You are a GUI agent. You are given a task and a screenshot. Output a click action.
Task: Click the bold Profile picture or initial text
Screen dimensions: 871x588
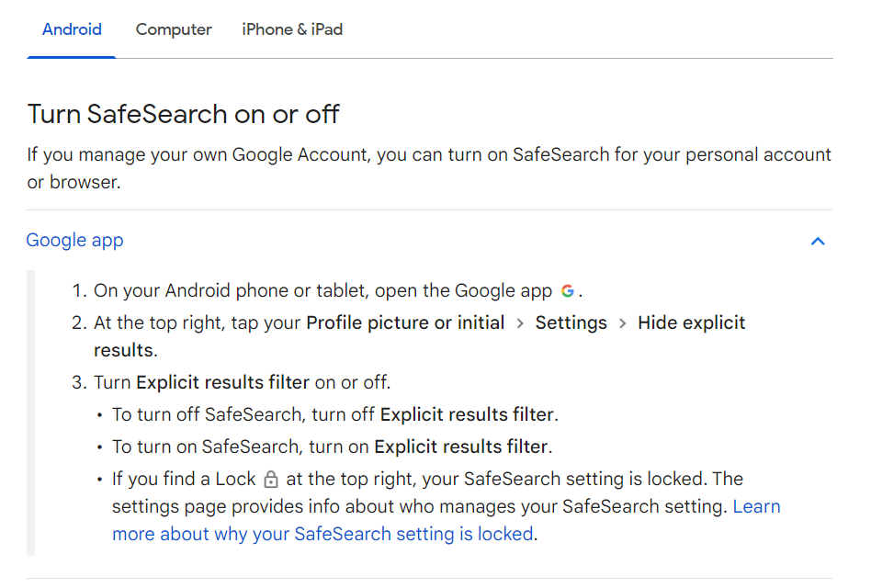[405, 322]
